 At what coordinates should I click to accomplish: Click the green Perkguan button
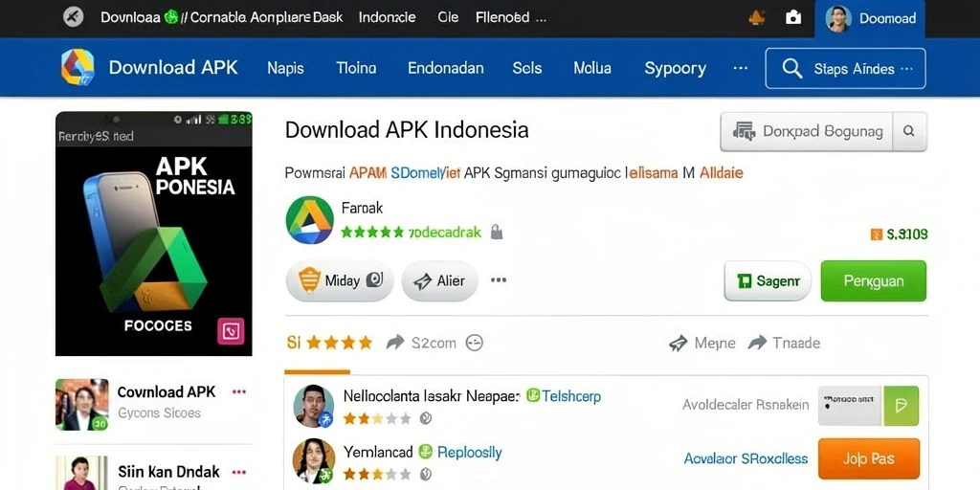point(873,281)
